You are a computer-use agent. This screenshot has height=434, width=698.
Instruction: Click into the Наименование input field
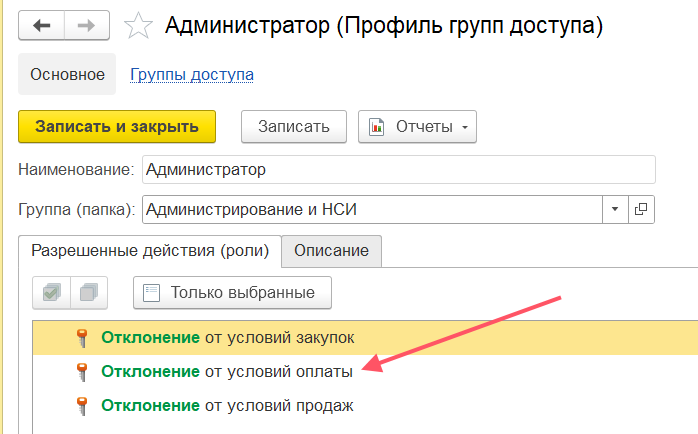398,170
